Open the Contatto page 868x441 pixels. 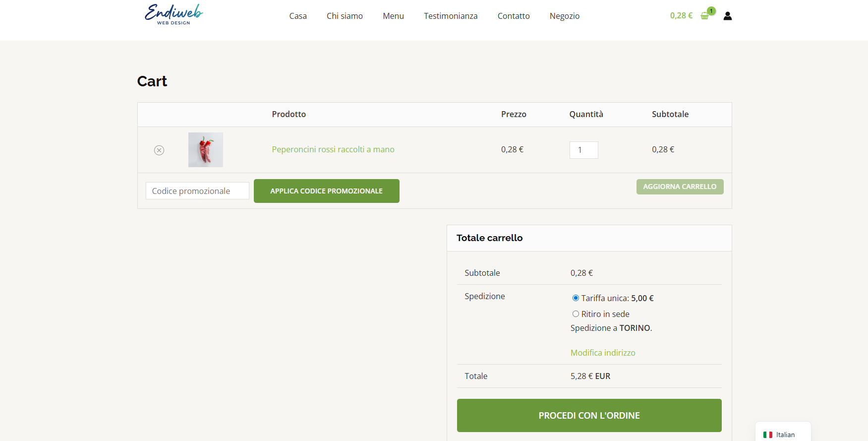(x=514, y=16)
